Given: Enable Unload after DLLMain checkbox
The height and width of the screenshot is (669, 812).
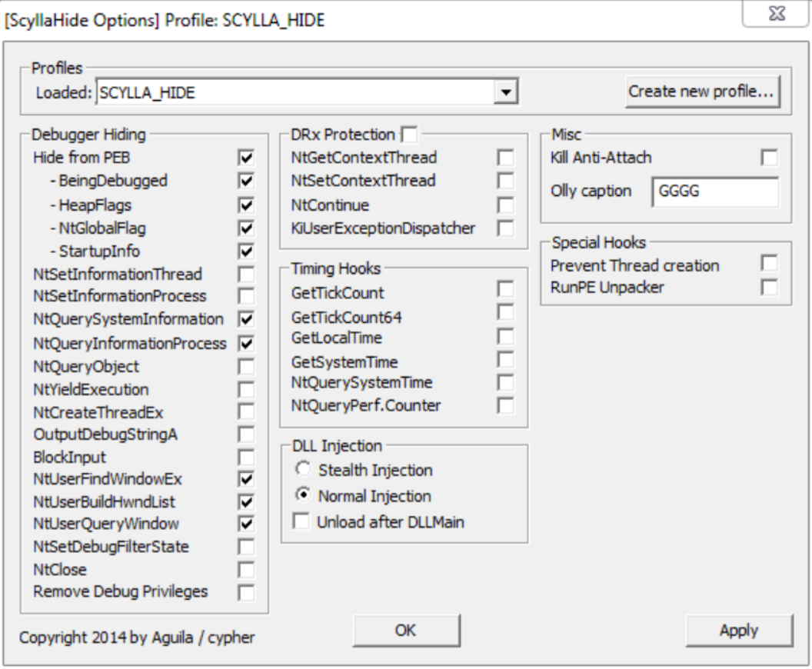Looking at the screenshot, I should pyautogui.click(x=301, y=521).
